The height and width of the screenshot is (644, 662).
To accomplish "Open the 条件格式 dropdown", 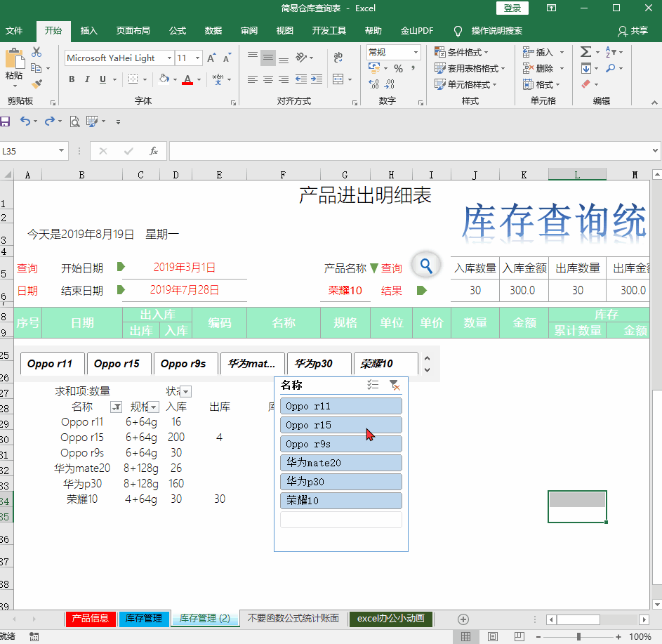I will pyautogui.click(x=461, y=53).
